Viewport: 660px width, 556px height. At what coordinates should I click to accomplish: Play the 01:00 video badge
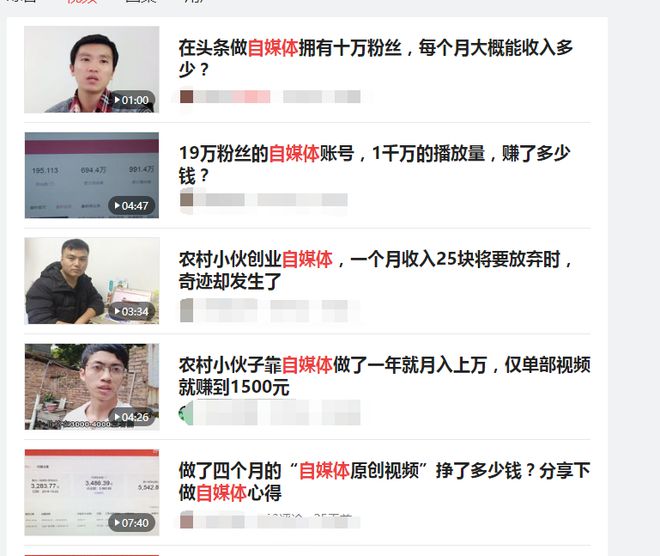(132, 100)
